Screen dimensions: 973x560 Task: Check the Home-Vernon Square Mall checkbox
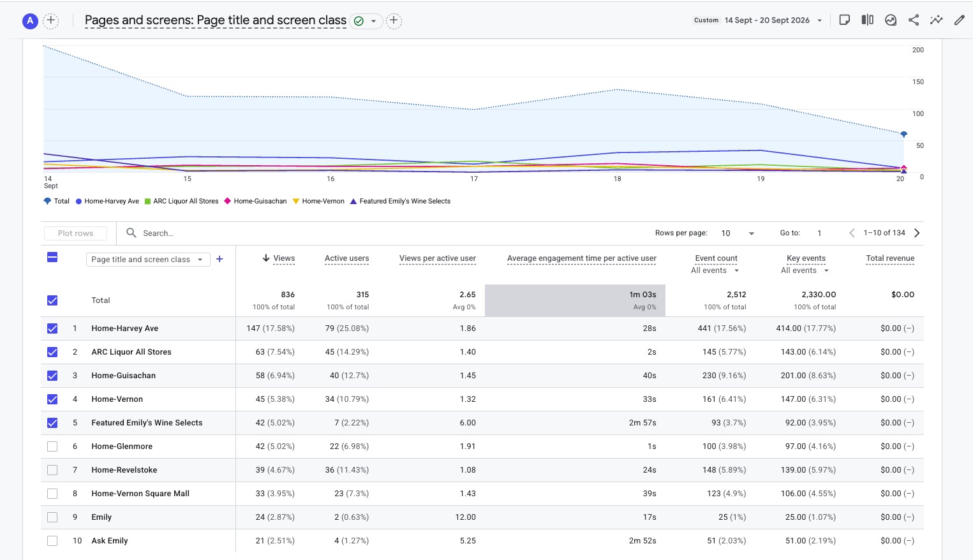click(x=52, y=494)
